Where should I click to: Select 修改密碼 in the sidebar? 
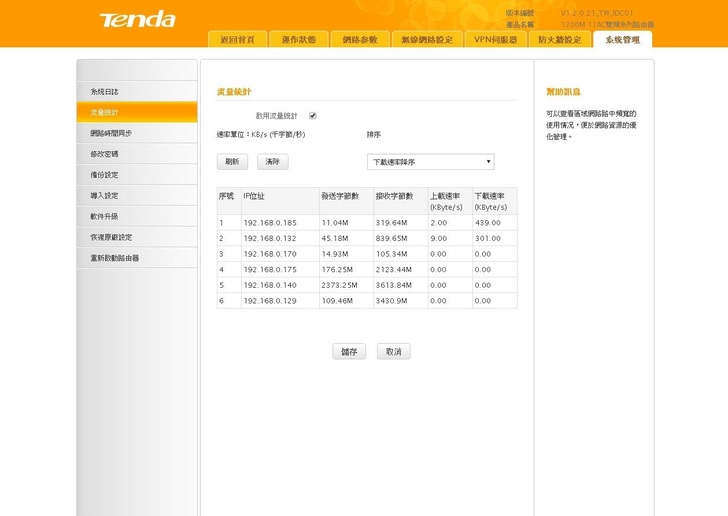pyautogui.click(x=136, y=154)
